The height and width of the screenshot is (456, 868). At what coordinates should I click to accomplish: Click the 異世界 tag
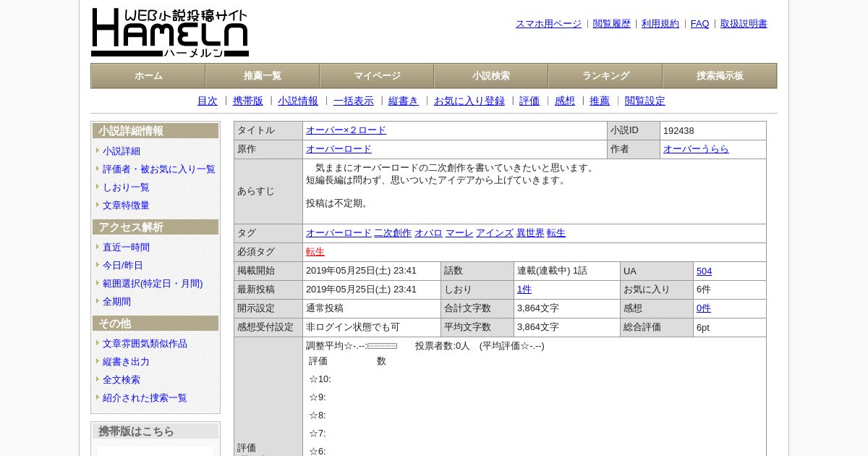pos(530,233)
